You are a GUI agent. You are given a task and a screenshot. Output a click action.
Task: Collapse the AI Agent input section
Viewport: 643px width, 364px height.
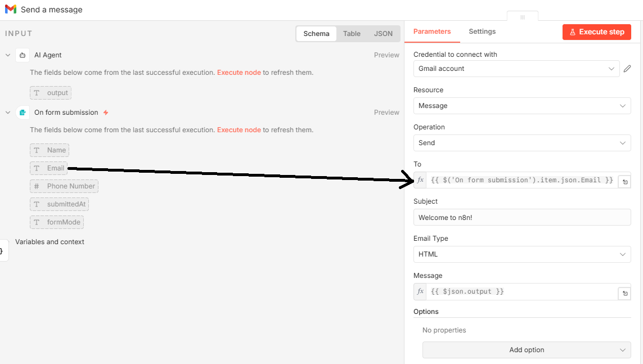coord(8,55)
